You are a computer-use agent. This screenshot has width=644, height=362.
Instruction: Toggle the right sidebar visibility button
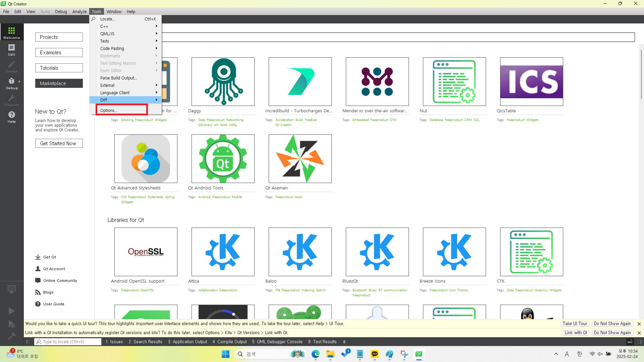click(x=640, y=342)
